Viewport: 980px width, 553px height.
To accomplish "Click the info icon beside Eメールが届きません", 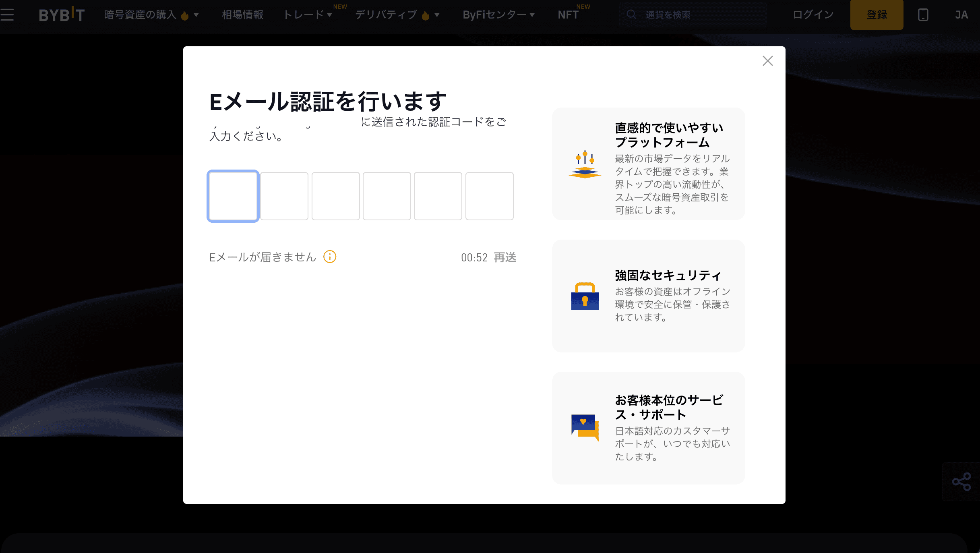I will pos(329,257).
